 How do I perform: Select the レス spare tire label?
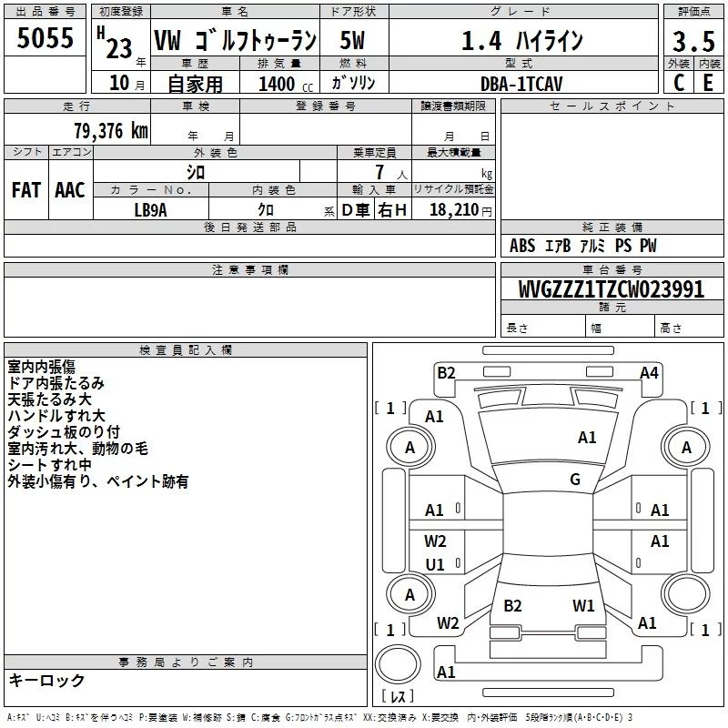(x=398, y=695)
